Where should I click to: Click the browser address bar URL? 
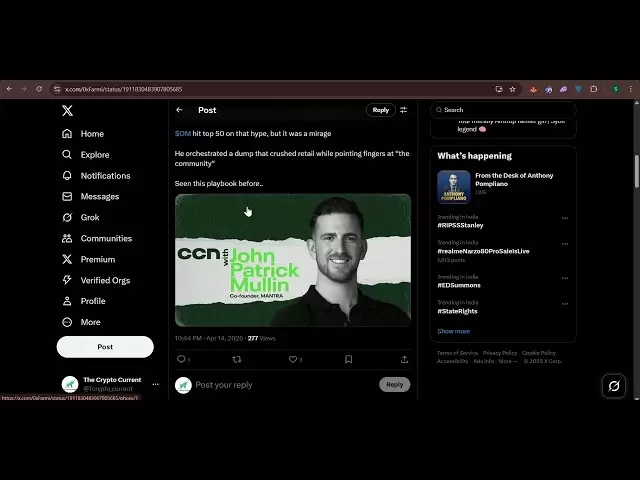[123, 89]
